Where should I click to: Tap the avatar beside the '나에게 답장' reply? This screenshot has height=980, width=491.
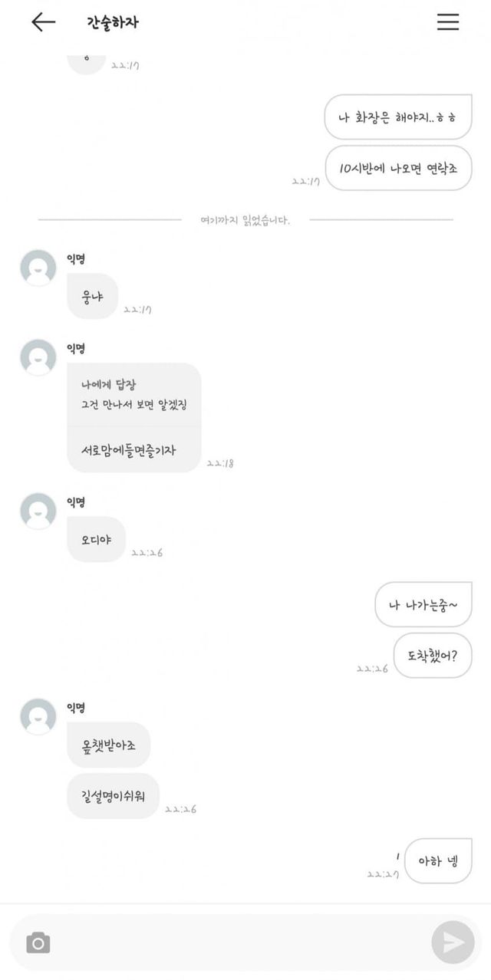pos(38,357)
